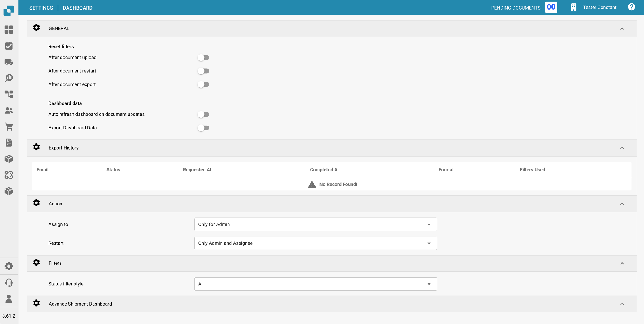The height and width of the screenshot is (324, 644).
Task: Open the headset support icon
Action: 9,283
